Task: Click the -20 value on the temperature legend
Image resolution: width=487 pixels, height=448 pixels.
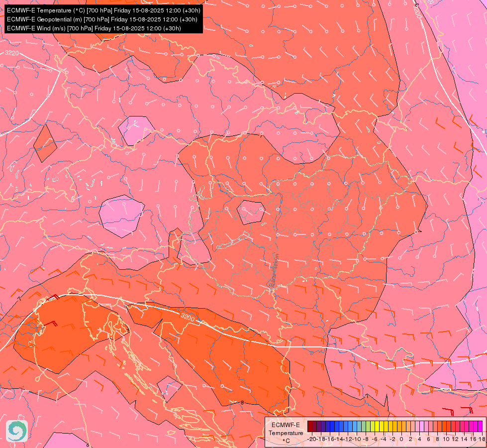Action: pos(312,439)
